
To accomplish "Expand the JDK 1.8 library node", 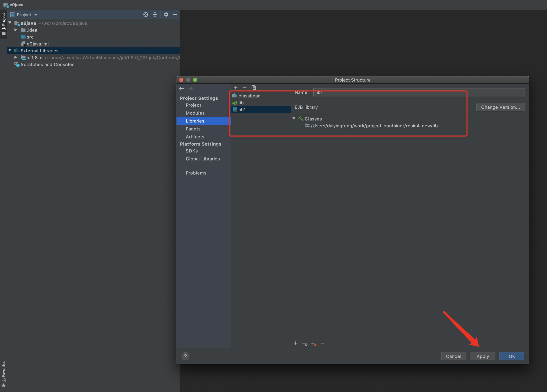I will point(16,58).
